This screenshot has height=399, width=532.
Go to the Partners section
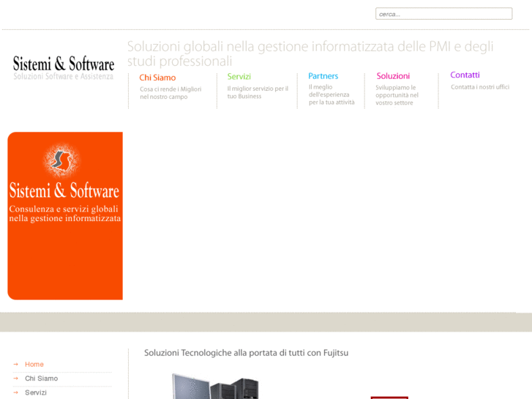coord(323,76)
